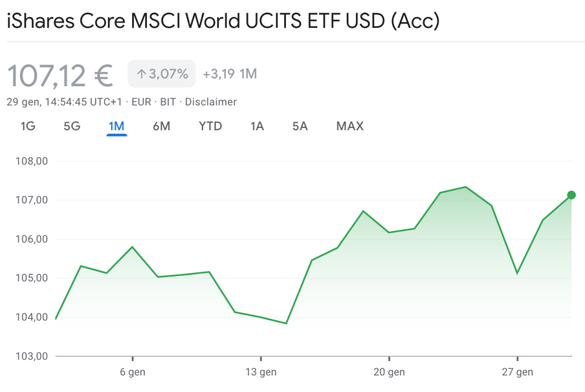Click the up-arrow 3,07% change badge
The width and height of the screenshot is (585, 392).
point(162,74)
